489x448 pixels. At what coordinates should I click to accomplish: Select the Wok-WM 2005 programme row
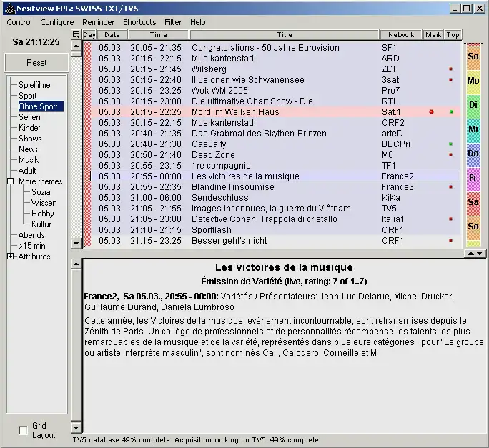pos(276,91)
